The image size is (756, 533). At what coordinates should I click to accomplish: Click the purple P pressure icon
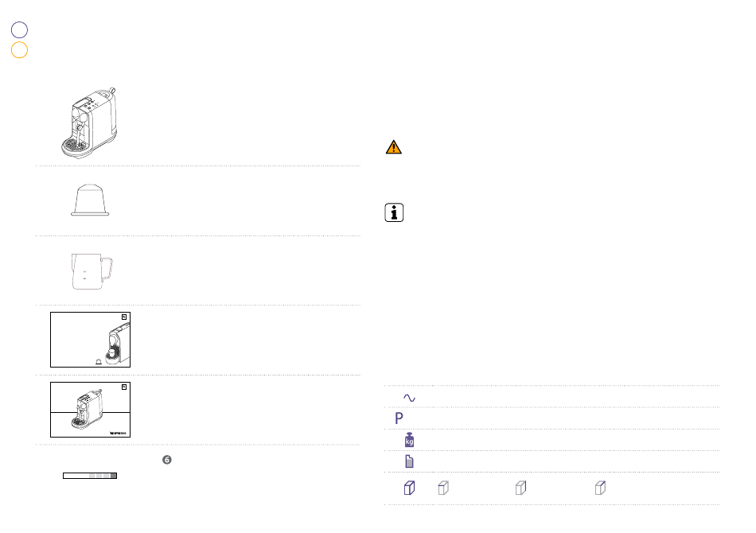pos(399,418)
